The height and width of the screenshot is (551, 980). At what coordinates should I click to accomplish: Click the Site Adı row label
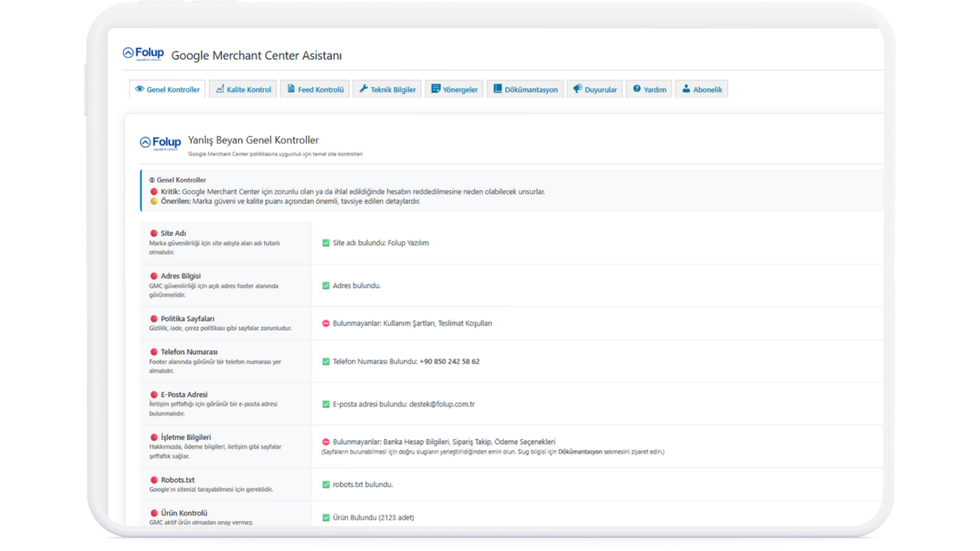pos(173,233)
